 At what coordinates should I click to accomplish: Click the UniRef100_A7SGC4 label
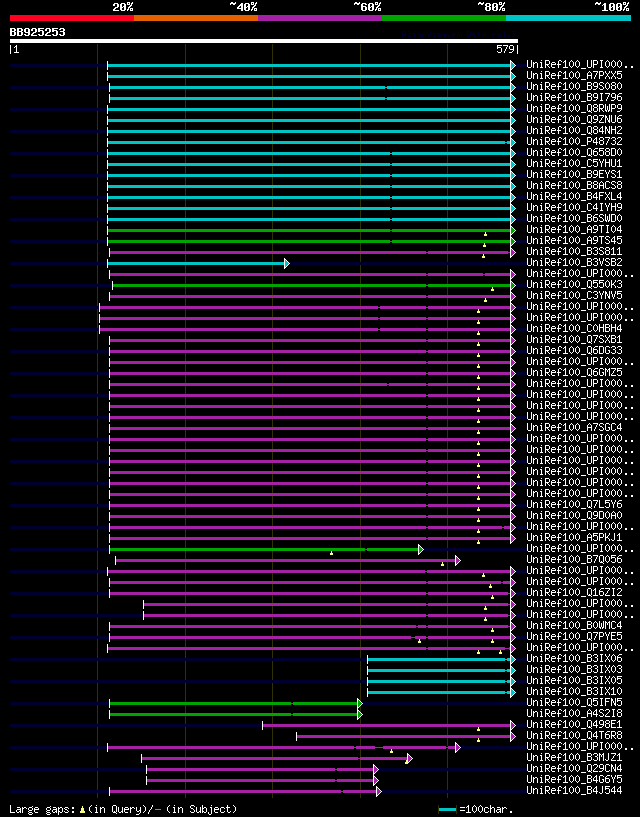pos(574,427)
